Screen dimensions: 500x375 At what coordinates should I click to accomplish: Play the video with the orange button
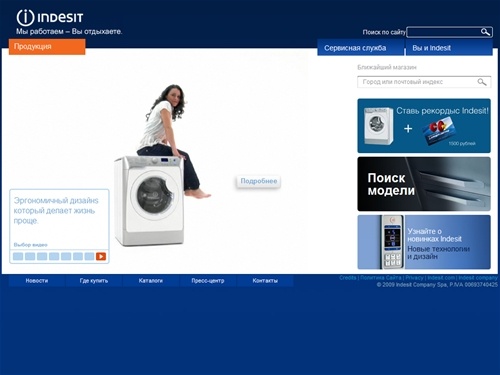point(101,256)
